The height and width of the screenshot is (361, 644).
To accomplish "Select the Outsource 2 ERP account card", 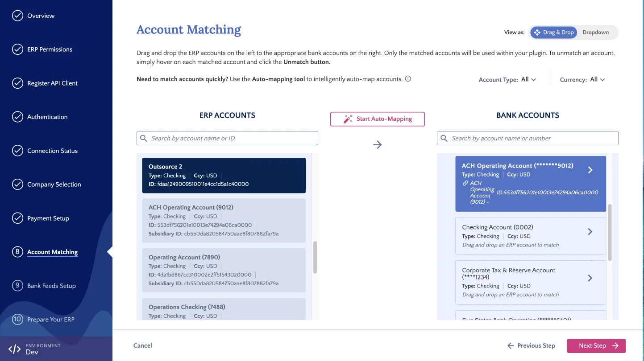I will (x=224, y=175).
